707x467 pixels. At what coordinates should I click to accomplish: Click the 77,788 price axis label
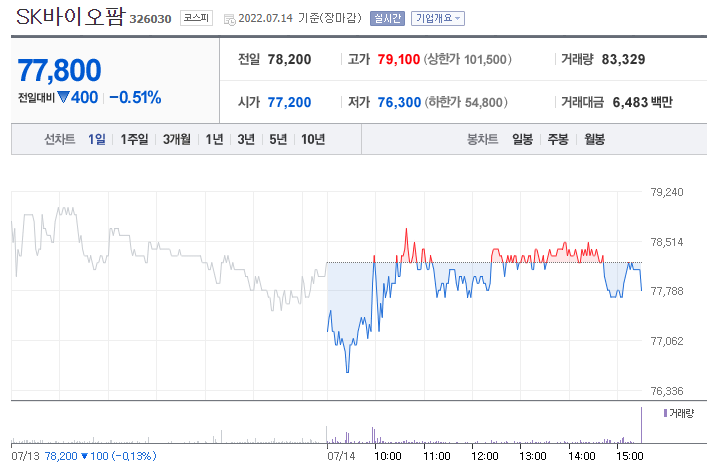pos(667,291)
